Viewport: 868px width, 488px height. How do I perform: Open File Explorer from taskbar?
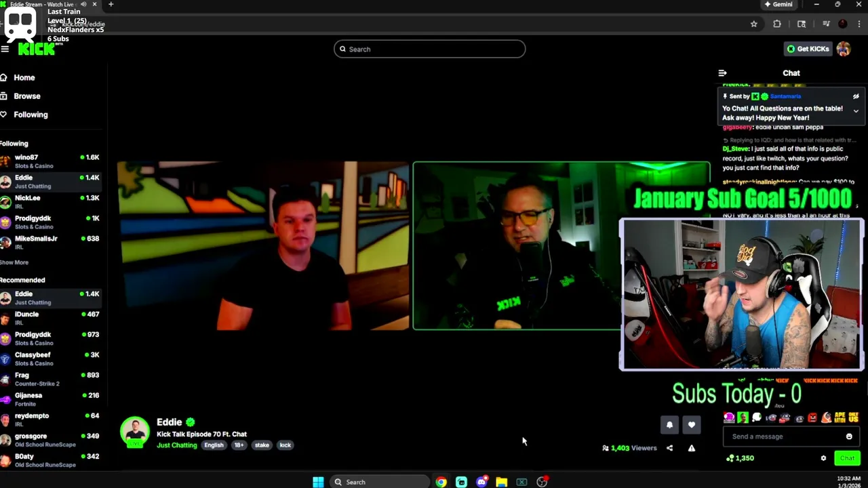click(x=501, y=482)
